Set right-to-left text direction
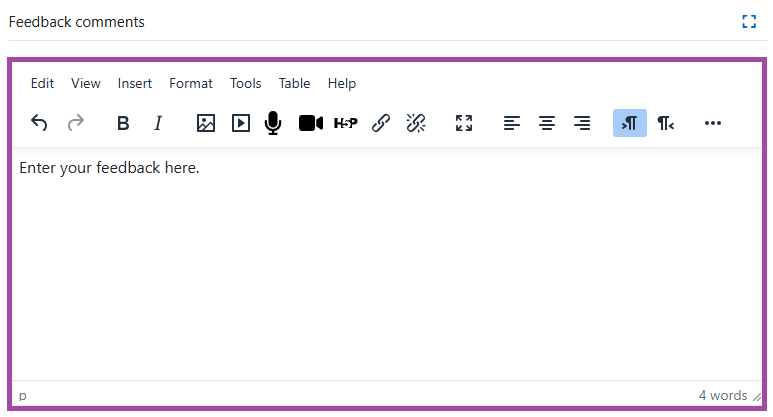The width and height of the screenshot is (773, 417). [665, 123]
